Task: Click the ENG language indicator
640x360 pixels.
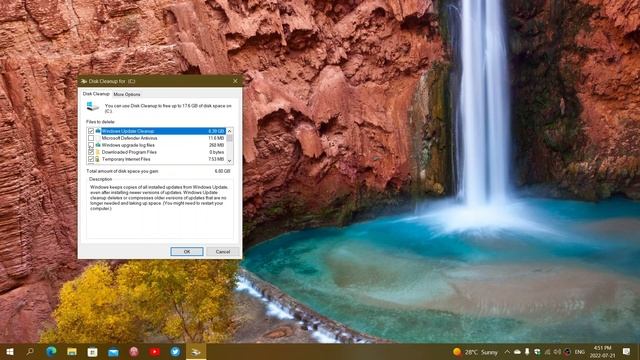Action: [x=580, y=352]
